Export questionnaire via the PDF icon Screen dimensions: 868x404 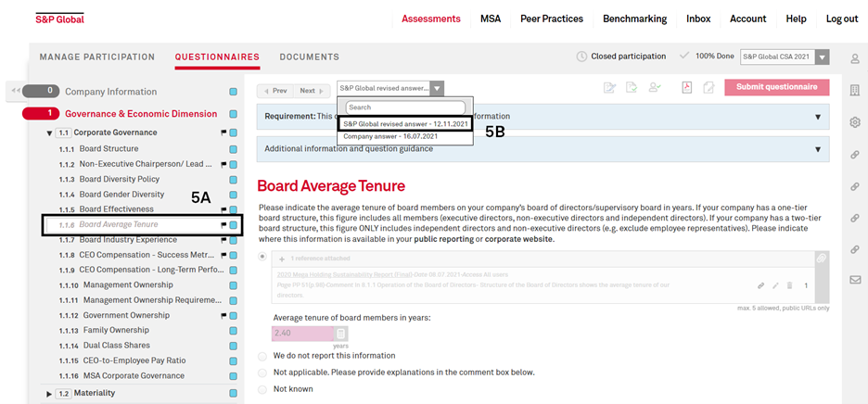(687, 87)
